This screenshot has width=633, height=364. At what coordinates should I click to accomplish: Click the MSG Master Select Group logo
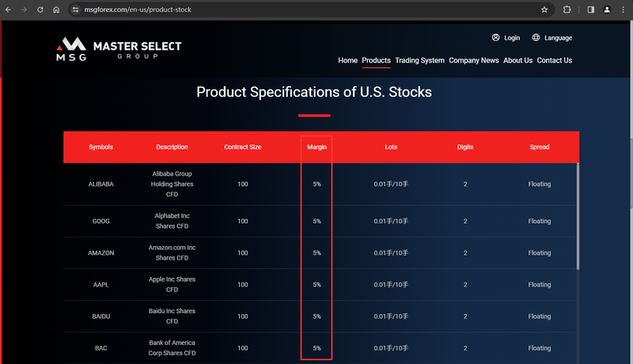point(119,49)
